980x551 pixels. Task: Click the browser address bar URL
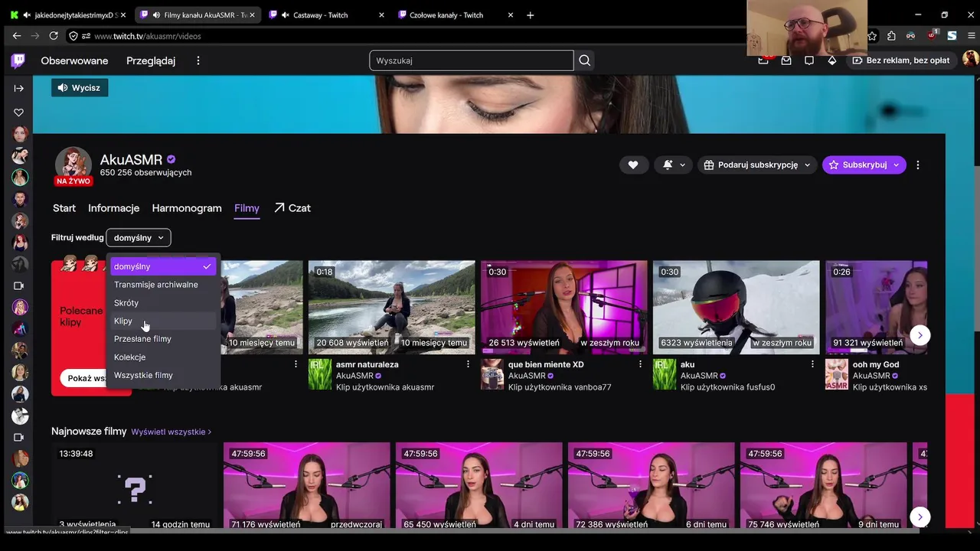(x=148, y=36)
